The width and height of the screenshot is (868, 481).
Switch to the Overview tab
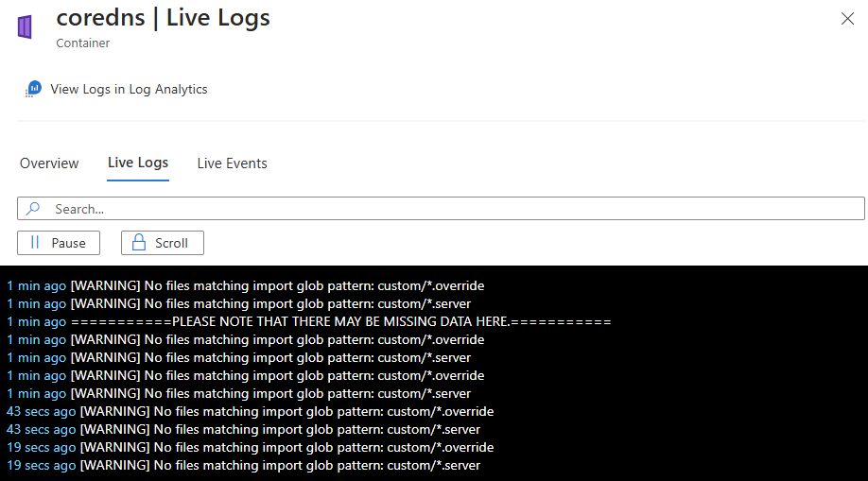tap(49, 163)
